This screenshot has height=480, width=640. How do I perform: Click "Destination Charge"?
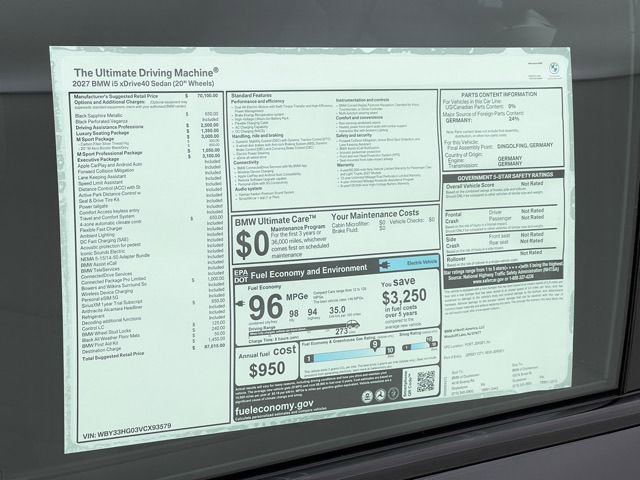click(x=102, y=350)
